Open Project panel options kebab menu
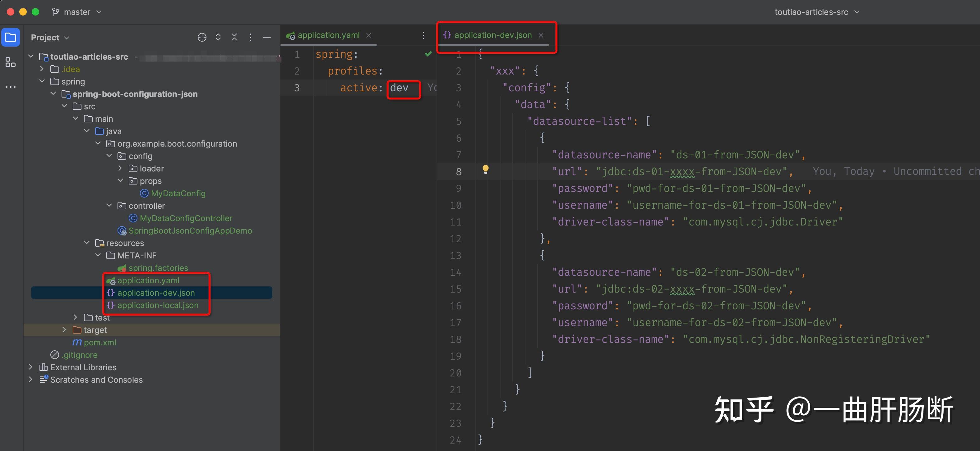Viewport: 980px width, 451px height. click(250, 37)
